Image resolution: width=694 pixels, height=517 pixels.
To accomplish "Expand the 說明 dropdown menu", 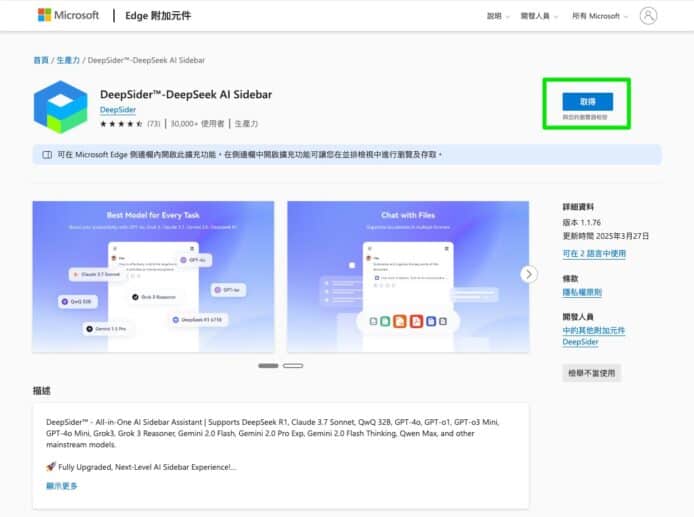I will [x=498, y=16].
